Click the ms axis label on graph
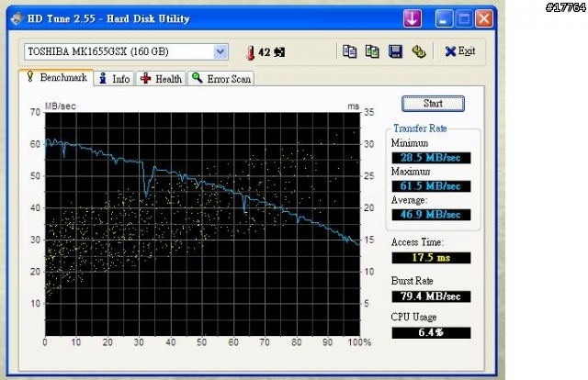The width and height of the screenshot is (588, 380). point(353,106)
